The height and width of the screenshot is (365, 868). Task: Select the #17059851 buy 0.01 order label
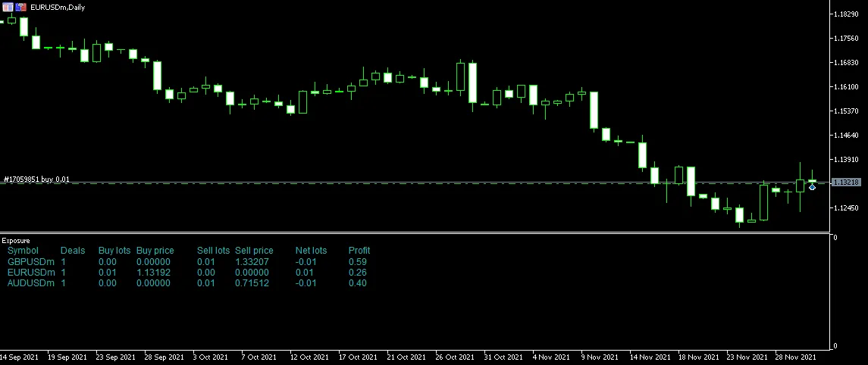click(36, 179)
